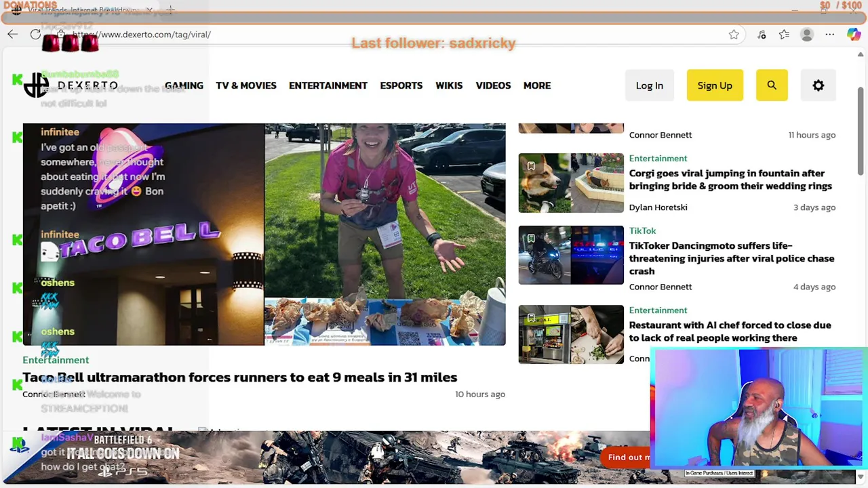The image size is (868, 488).
Task: Click the scrollbar up arrow
Action: point(861,54)
